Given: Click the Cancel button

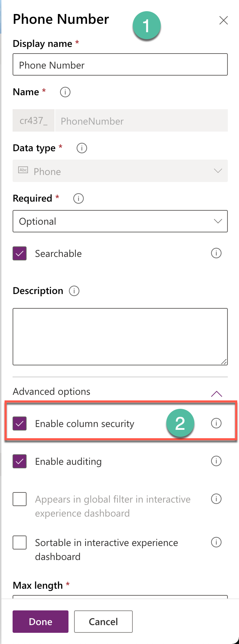Looking at the screenshot, I should click(x=103, y=622).
